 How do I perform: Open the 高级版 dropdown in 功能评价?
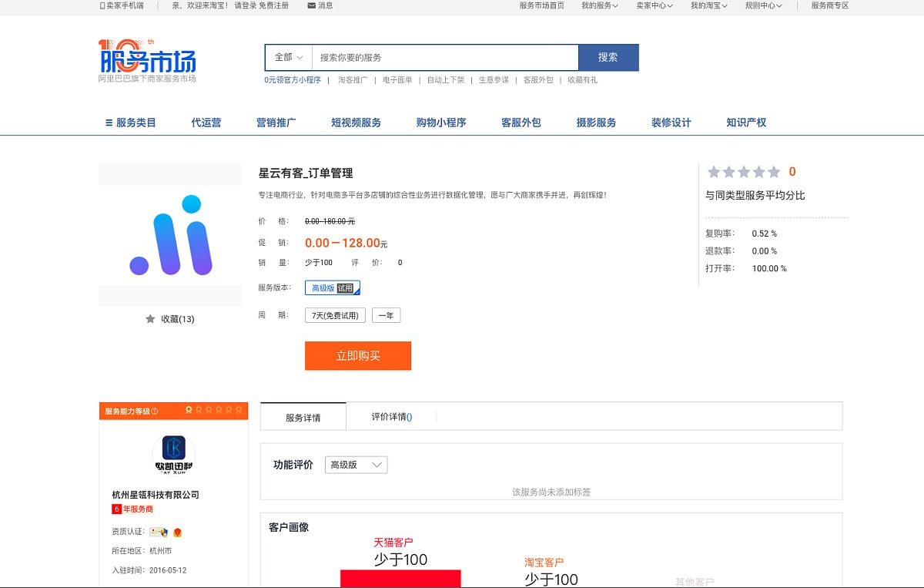click(356, 465)
